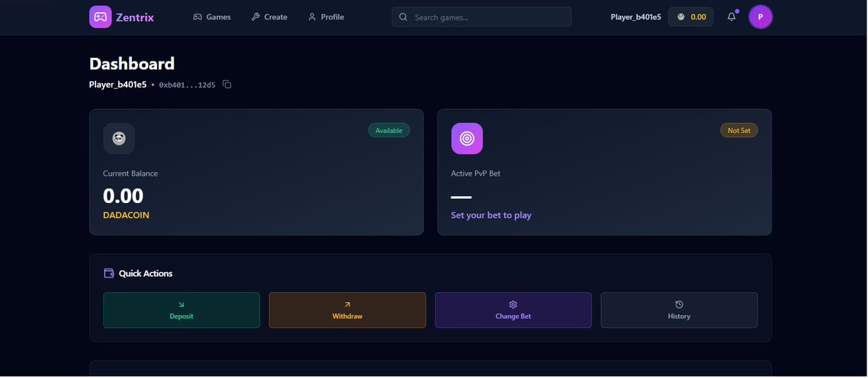This screenshot has height=378, width=868.
Task: Go to the Profile page
Action: pos(326,17)
